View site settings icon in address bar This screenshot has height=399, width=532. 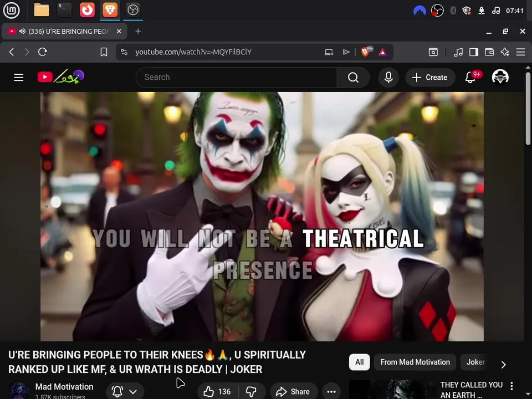pos(124,52)
